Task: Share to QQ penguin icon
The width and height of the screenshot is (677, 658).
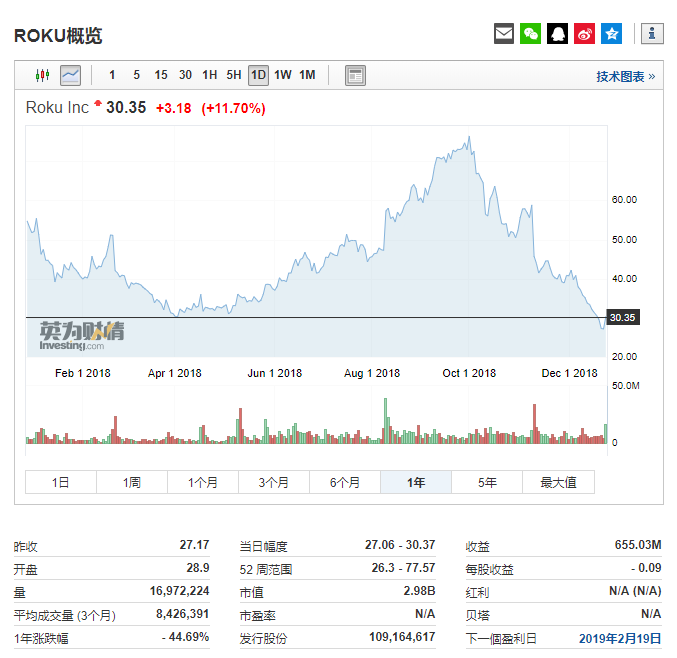Action: coord(557,34)
